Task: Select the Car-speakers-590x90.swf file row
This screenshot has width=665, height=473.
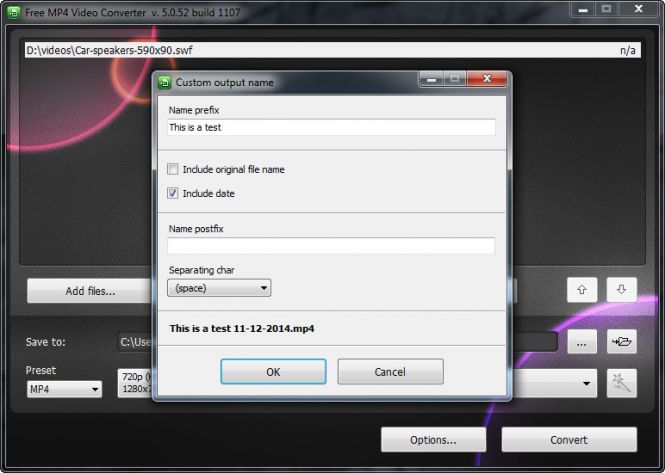Action: tap(332, 50)
